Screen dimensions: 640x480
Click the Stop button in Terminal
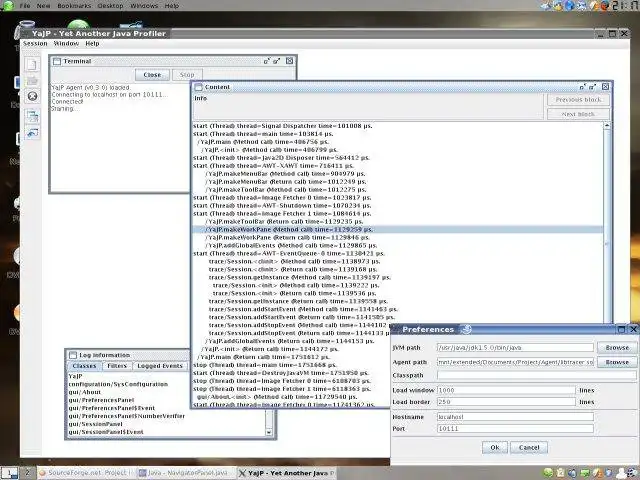(187, 75)
